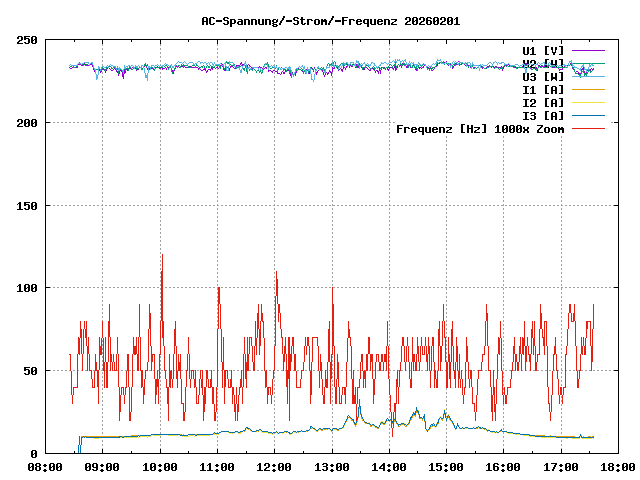Screen dimensions: 640x480
Task: Click the 250 y-axis value label
Action: pyautogui.click(x=27, y=41)
